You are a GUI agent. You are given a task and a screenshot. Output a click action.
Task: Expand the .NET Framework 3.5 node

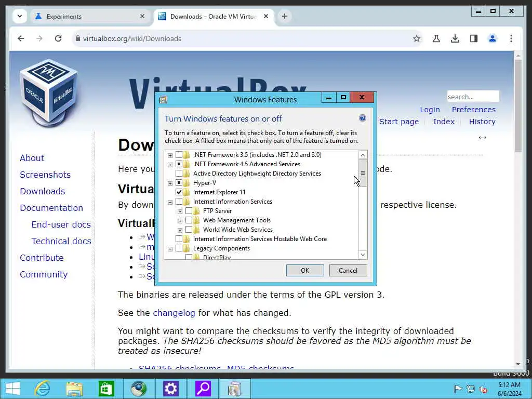click(x=170, y=155)
